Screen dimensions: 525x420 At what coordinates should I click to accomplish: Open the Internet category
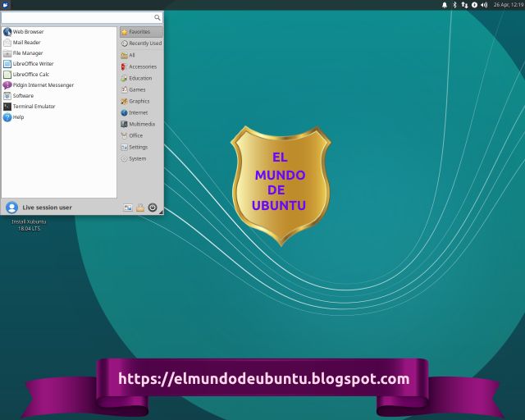point(141,112)
